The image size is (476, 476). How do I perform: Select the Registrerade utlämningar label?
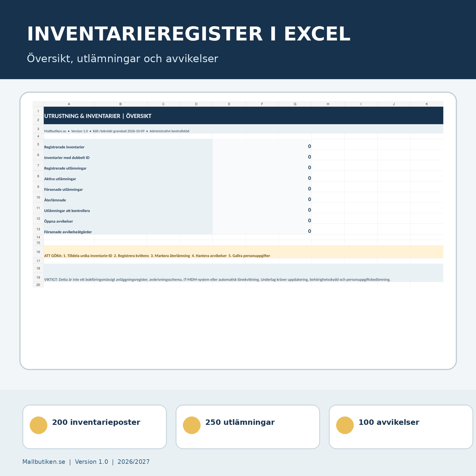point(65,169)
